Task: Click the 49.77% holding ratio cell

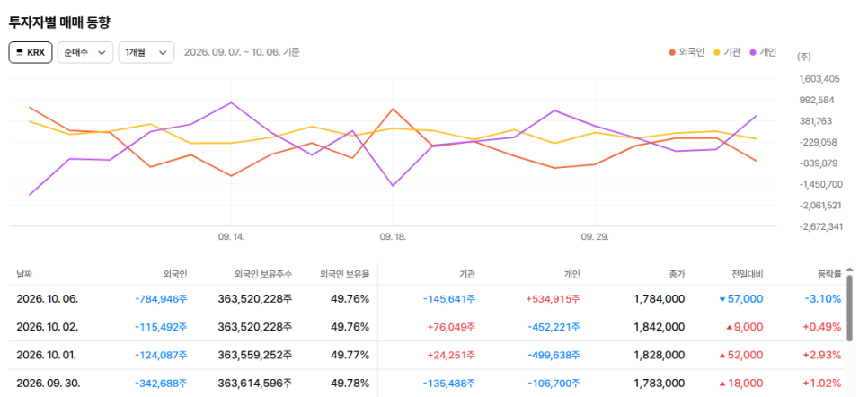Action: pyautogui.click(x=350, y=355)
